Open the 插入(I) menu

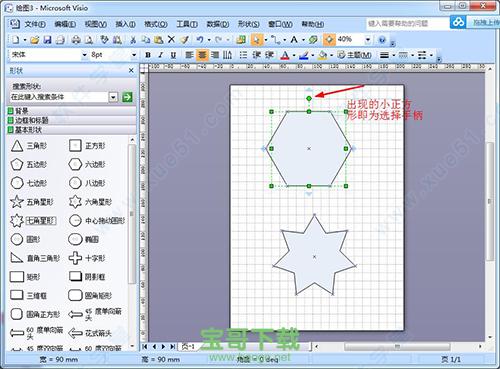coord(125,24)
